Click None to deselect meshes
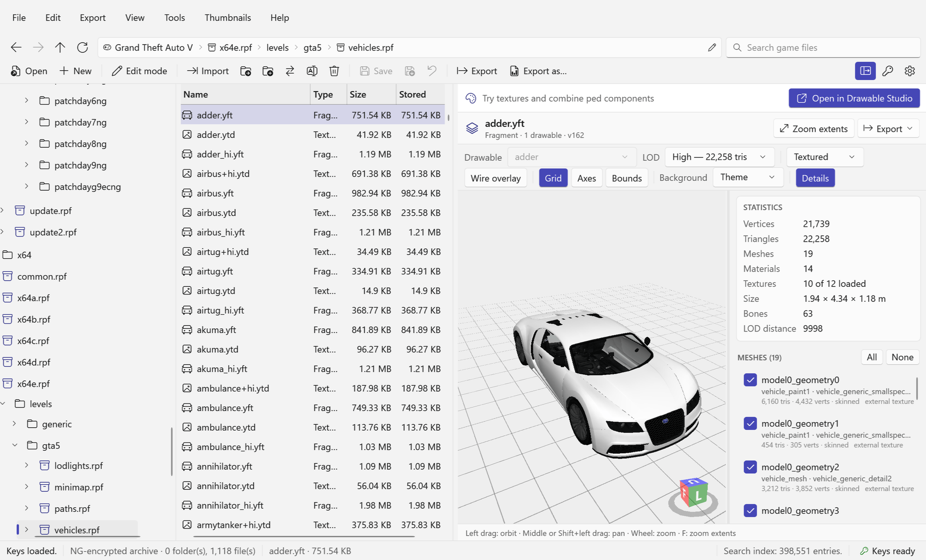The height and width of the screenshot is (560, 926). 902,357
